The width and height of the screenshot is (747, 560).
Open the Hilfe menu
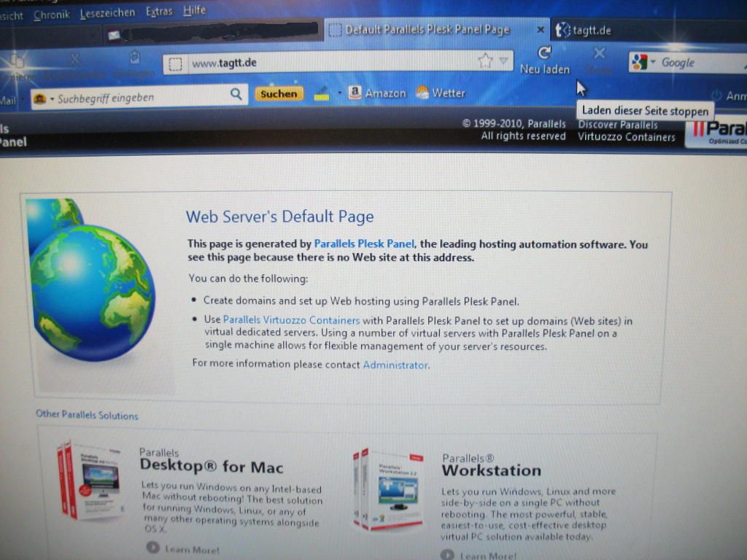[x=194, y=9]
